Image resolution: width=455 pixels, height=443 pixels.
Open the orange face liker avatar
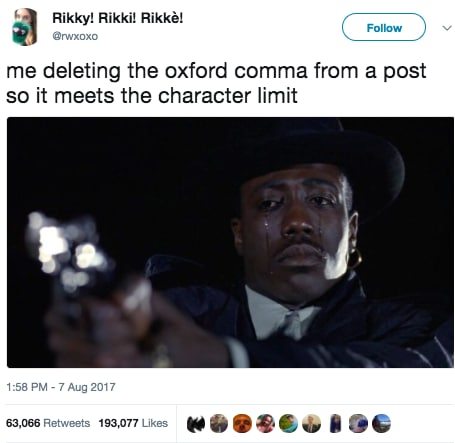point(242,424)
